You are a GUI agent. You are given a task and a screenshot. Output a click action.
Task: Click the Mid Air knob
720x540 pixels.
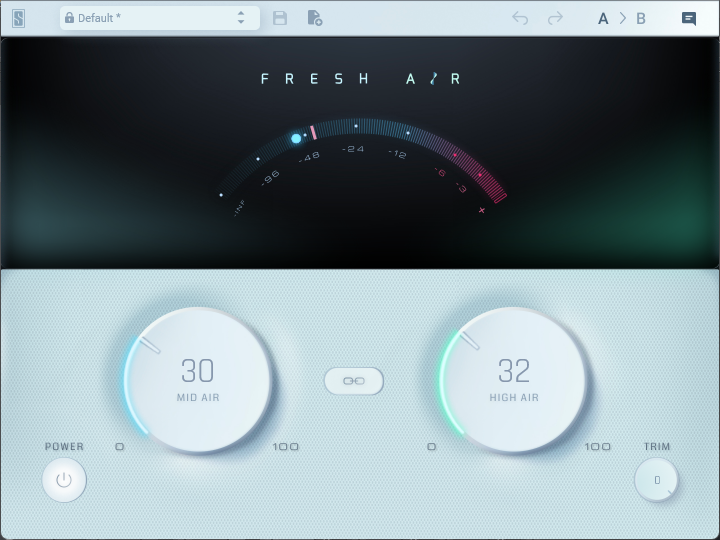(198, 380)
